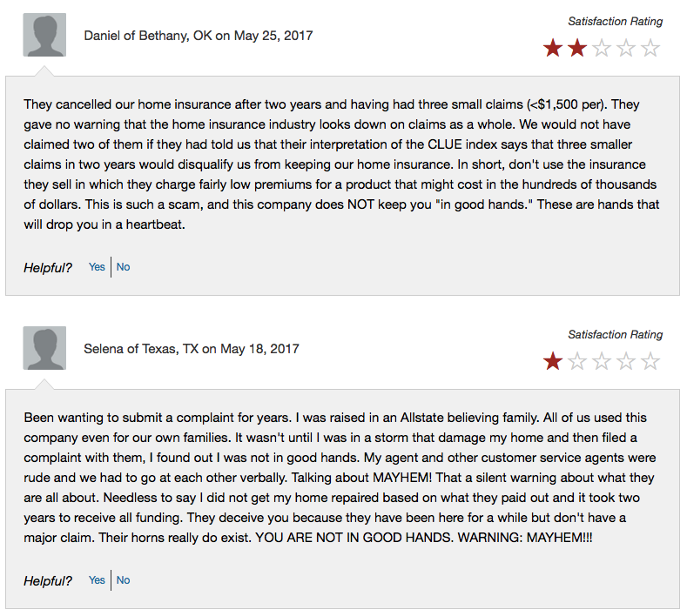Click fourth star in Daniel's rating
Screen dimensions: 687x616
[625, 48]
